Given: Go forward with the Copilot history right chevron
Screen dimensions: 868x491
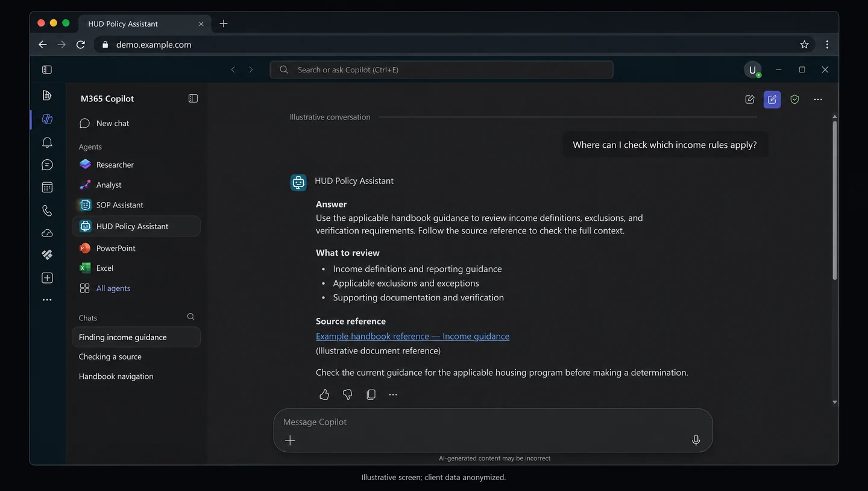Looking at the screenshot, I should [x=251, y=70].
